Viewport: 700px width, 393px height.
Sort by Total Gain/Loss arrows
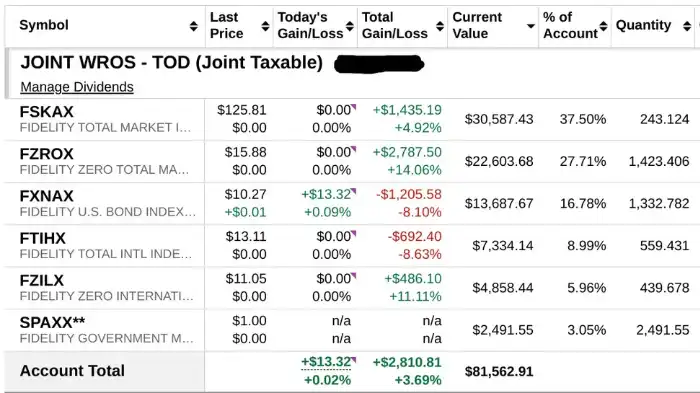(440, 26)
